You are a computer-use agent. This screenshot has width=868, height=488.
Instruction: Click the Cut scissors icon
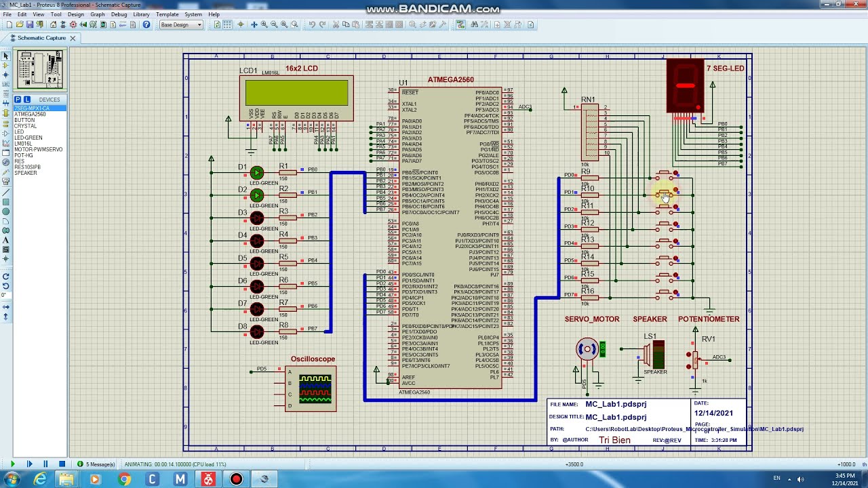click(x=336, y=24)
